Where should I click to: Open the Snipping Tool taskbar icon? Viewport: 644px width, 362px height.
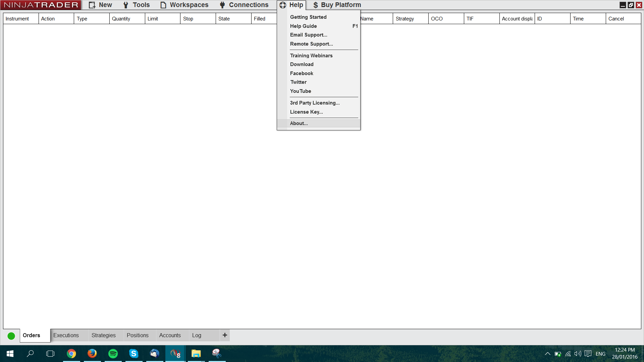point(217,354)
